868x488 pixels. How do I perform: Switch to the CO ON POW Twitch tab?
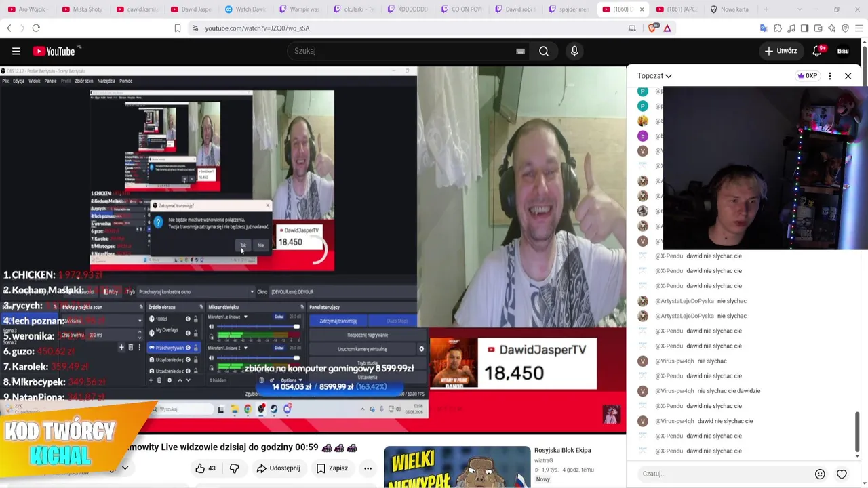[x=462, y=9]
